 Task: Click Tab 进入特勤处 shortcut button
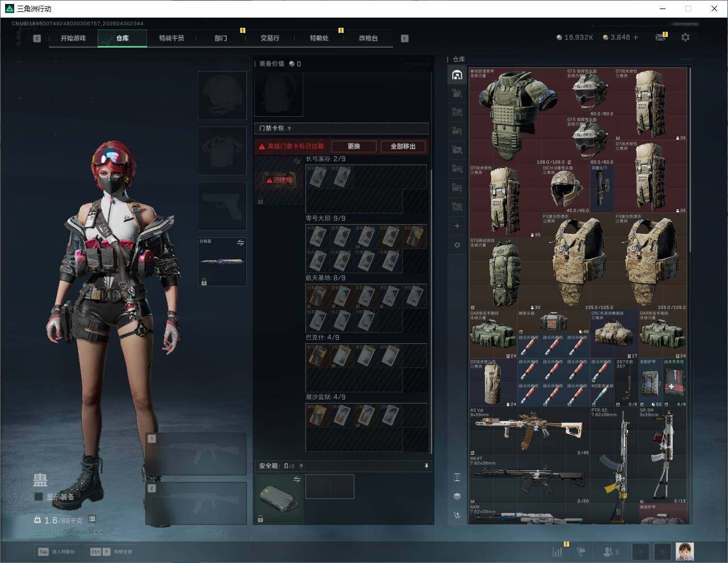click(57, 552)
